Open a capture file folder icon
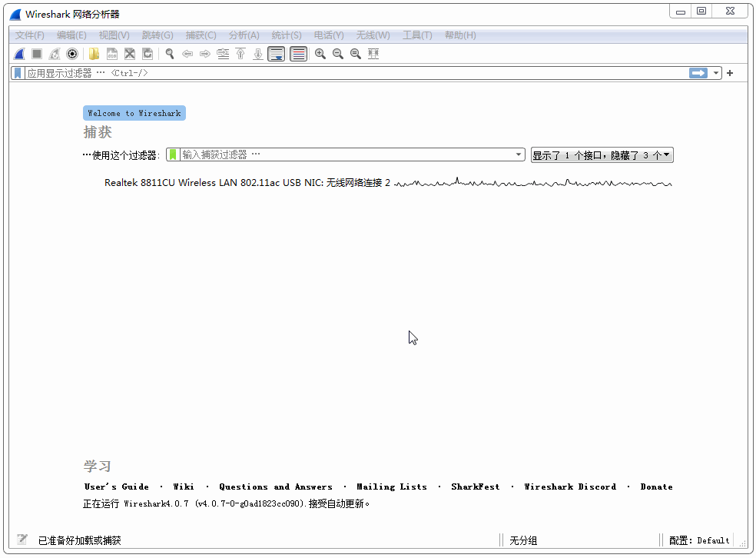 [94, 54]
